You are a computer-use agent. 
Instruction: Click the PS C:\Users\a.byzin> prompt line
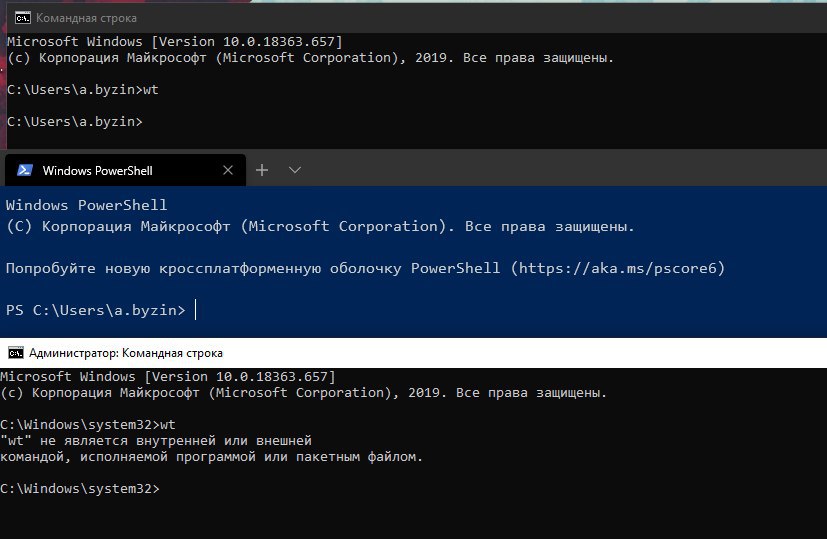pyautogui.click(x=95, y=310)
